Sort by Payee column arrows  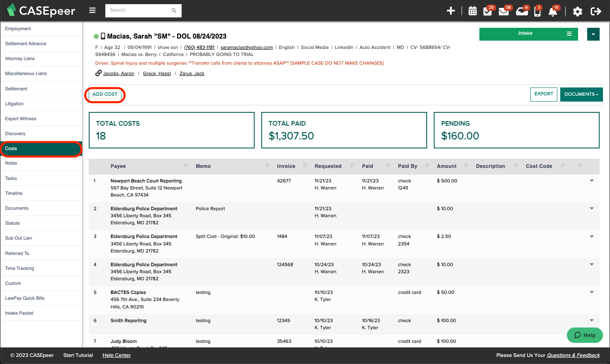186,165
